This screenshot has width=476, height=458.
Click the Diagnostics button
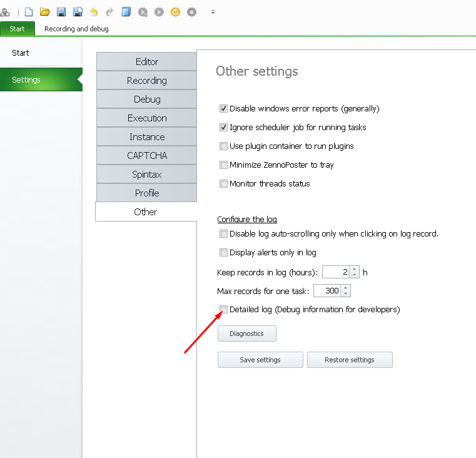pos(247,333)
